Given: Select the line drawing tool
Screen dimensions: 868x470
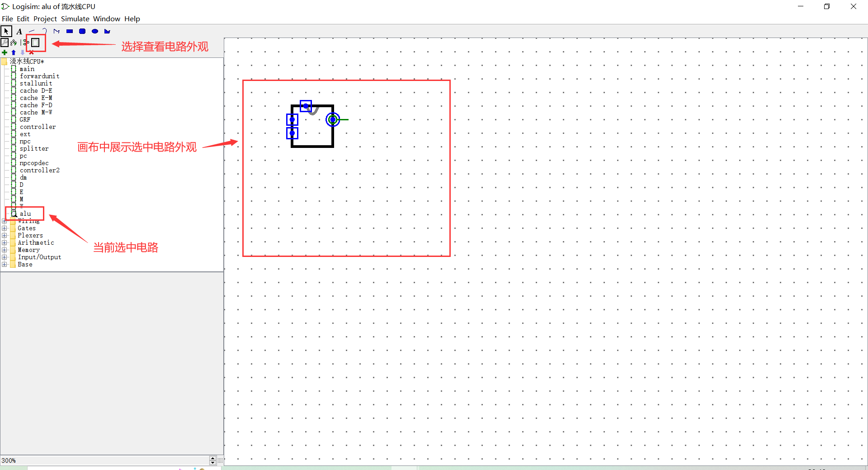Looking at the screenshot, I should [32, 31].
